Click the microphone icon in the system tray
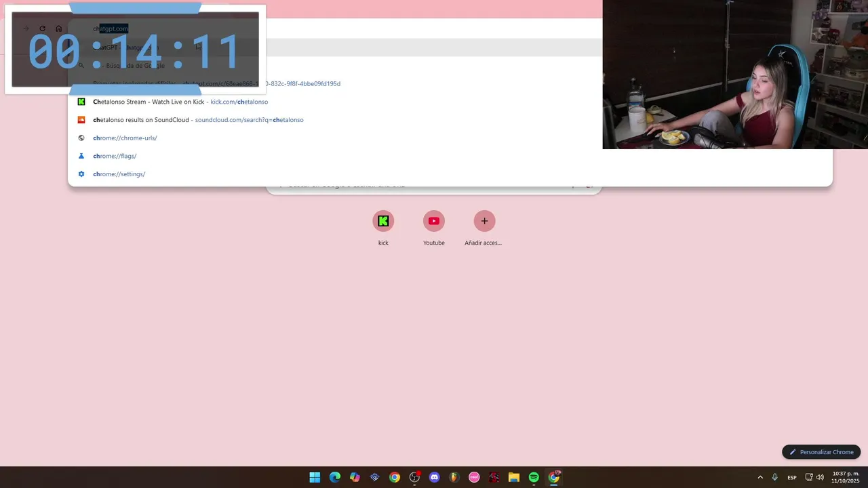This screenshot has height=488, width=868. coord(775,477)
